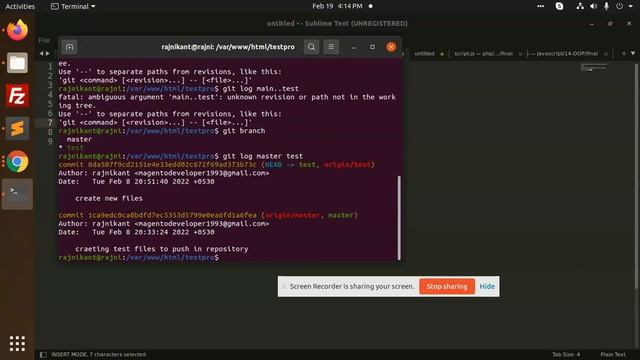Switch to javascript/14-OOP/final tab
The width and height of the screenshot is (640, 360).
[x=564, y=53]
